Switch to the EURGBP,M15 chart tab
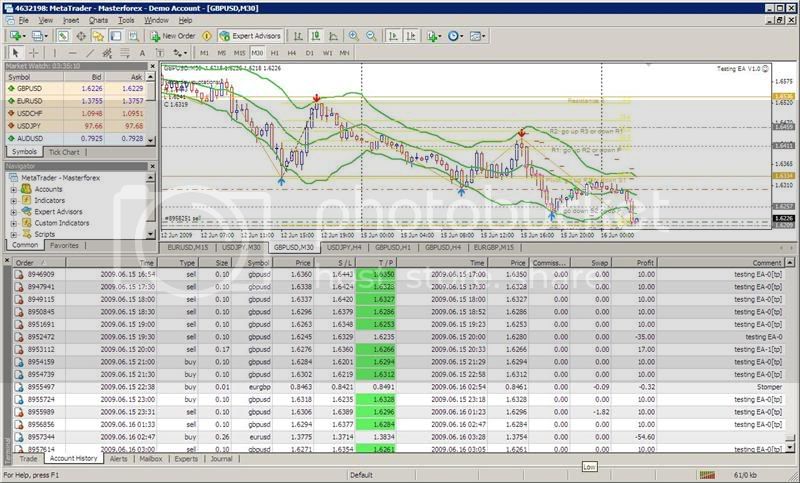The width and height of the screenshot is (800, 483). (x=493, y=247)
